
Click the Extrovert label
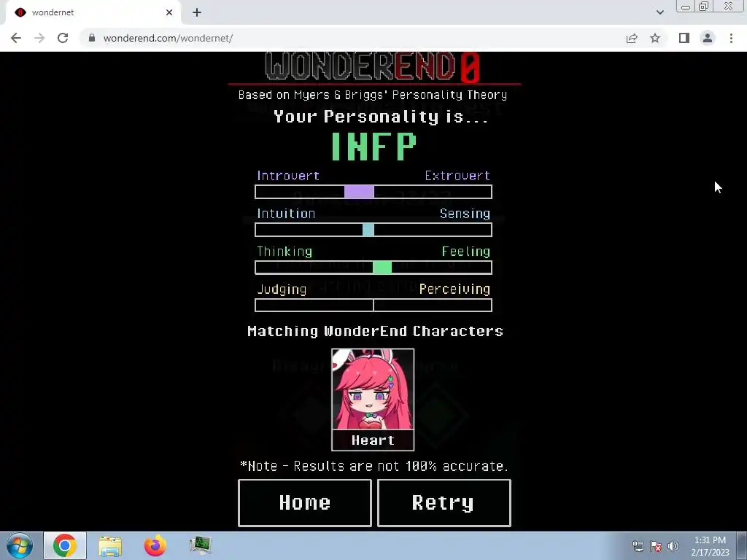458,176
